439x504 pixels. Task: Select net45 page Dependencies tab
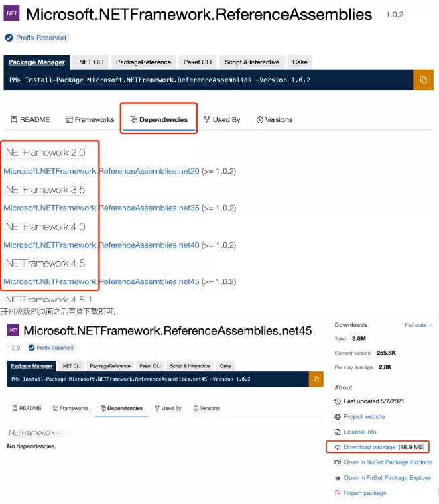coord(121,408)
